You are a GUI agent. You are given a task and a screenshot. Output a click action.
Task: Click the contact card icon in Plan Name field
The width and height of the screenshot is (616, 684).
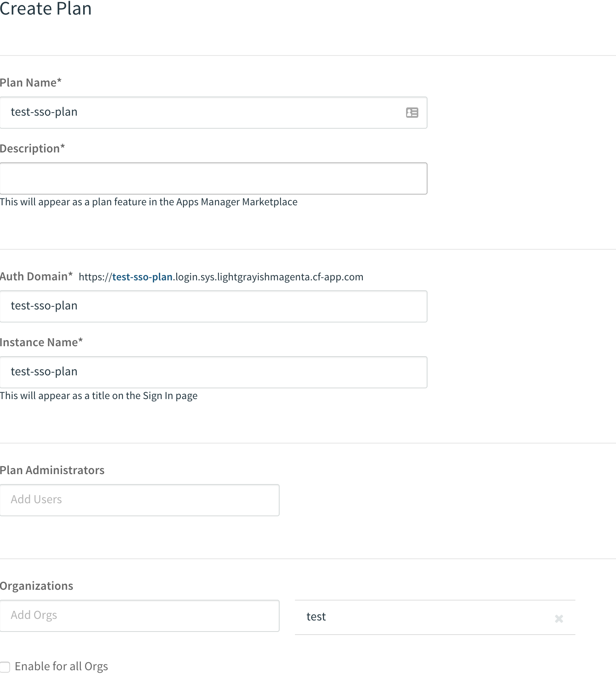[412, 113]
